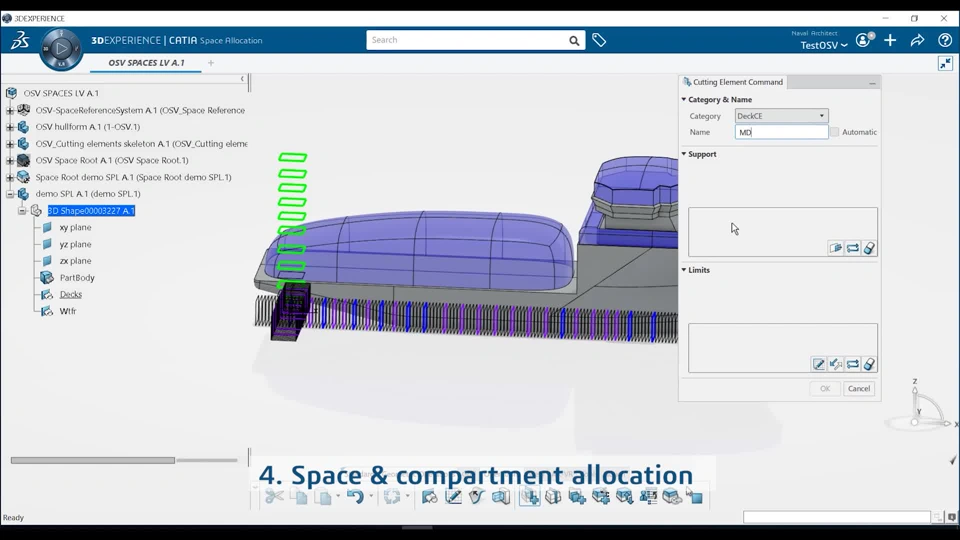Minimize the Cutting Element Command panel

872,83
